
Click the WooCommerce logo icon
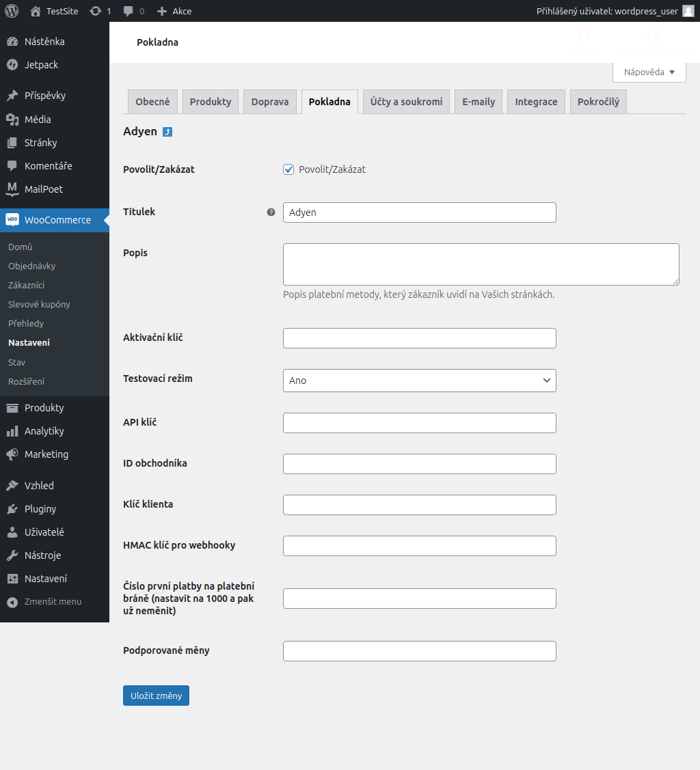(x=12, y=219)
